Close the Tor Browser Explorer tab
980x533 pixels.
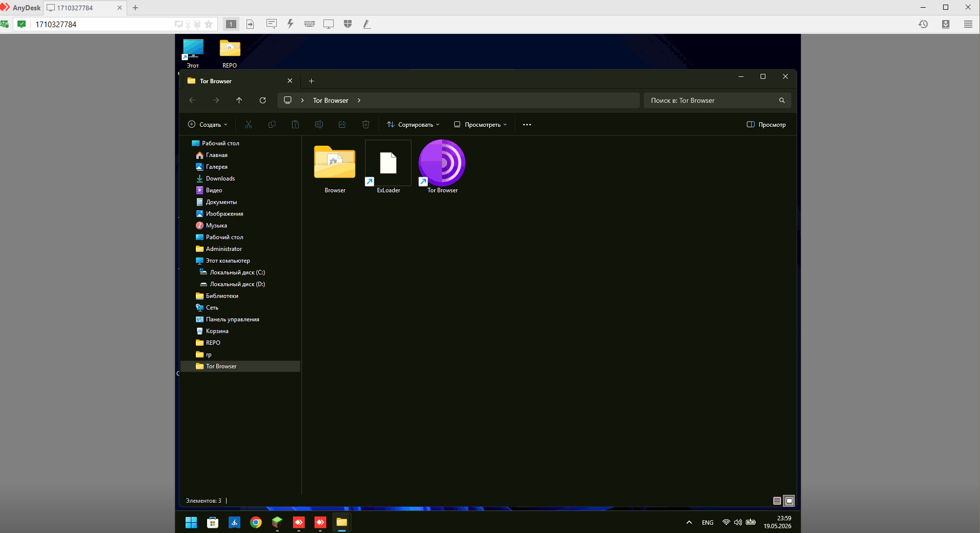point(290,81)
